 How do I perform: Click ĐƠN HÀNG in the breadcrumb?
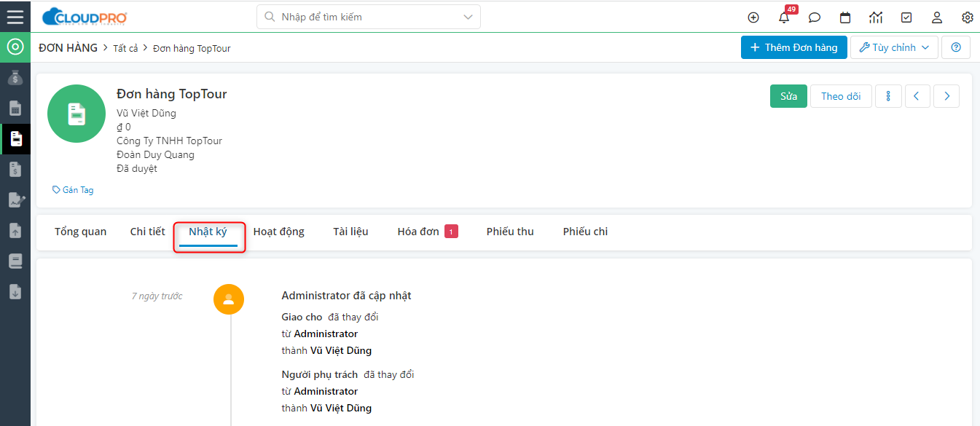68,48
